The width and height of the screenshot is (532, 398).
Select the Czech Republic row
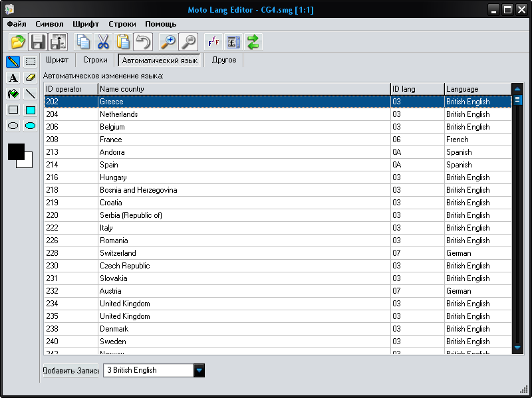click(278, 266)
